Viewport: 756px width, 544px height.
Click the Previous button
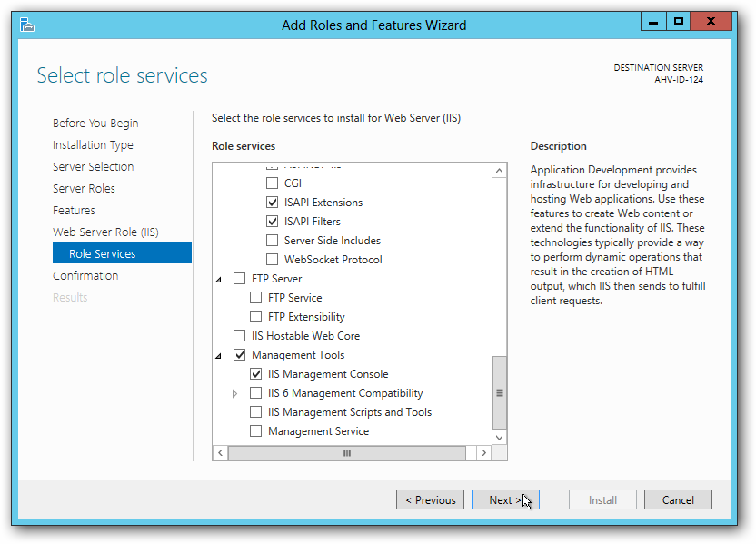pos(430,499)
